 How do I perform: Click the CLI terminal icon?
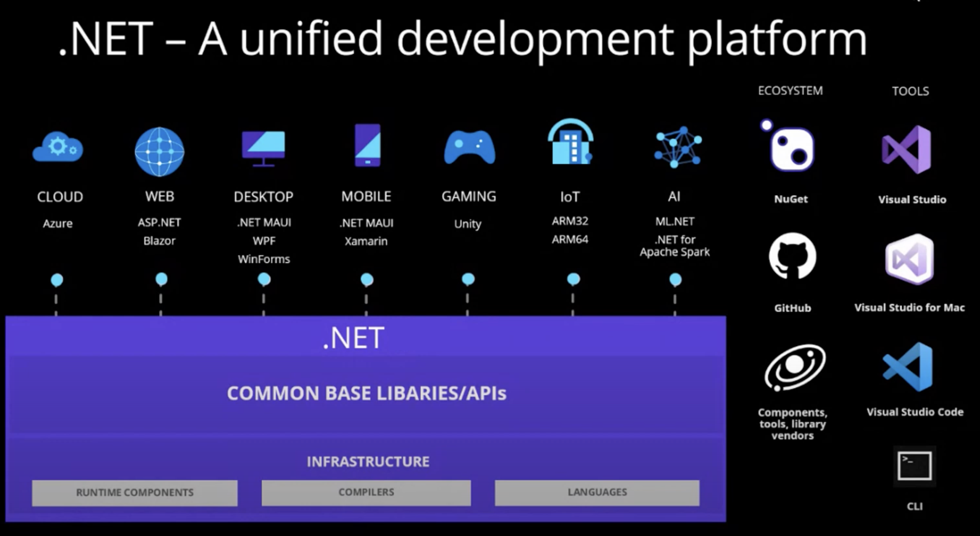pyautogui.click(x=914, y=465)
